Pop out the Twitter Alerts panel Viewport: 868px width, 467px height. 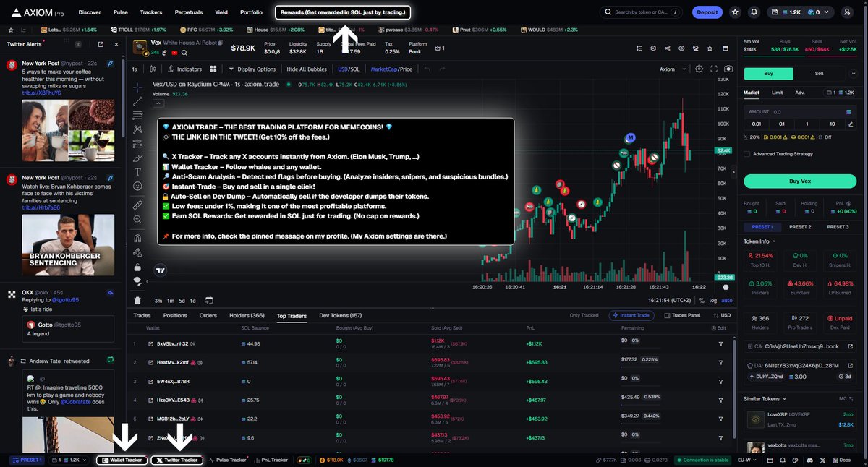pyautogui.click(x=101, y=44)
